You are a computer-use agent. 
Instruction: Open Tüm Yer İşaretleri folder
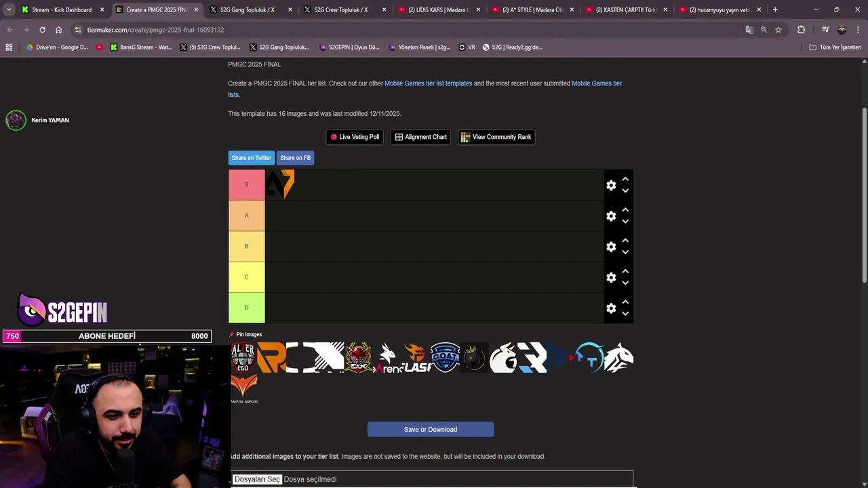point(835,47)
